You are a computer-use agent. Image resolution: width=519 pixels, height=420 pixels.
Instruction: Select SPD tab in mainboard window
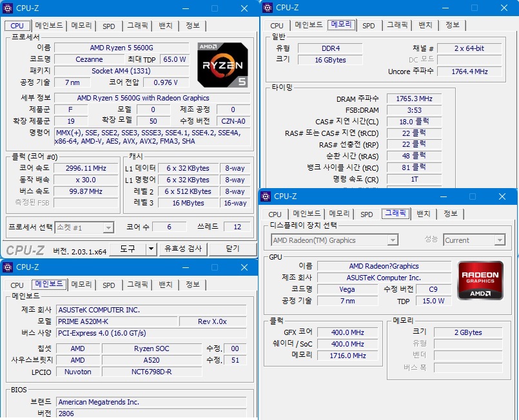click(x=108, y=285)
